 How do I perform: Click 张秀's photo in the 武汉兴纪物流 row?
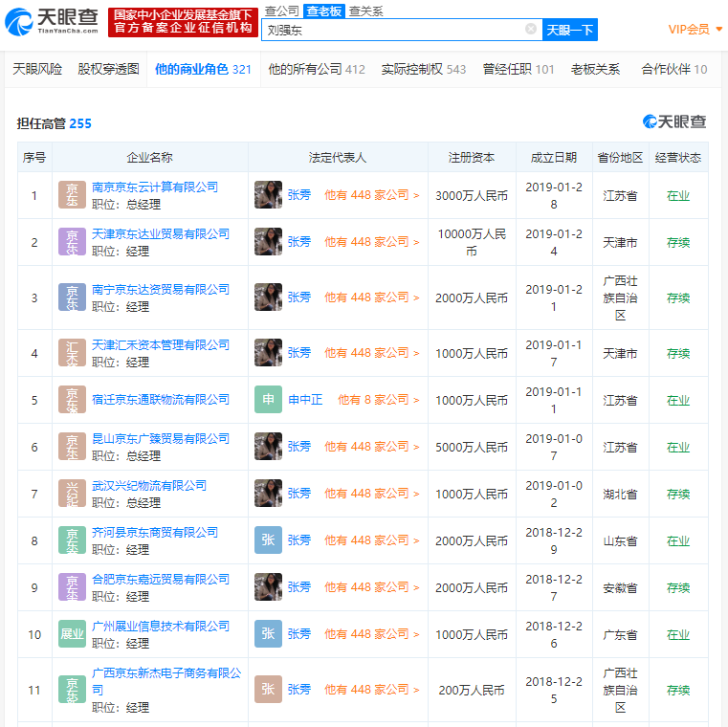pyautogui.click(x=268, y=494)
